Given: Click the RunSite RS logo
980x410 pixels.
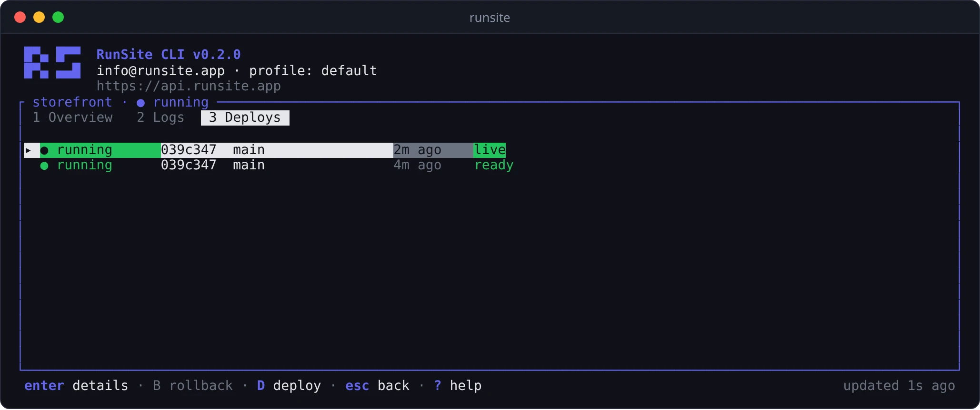Looking at the screenshot, I should tap(52, 62).
